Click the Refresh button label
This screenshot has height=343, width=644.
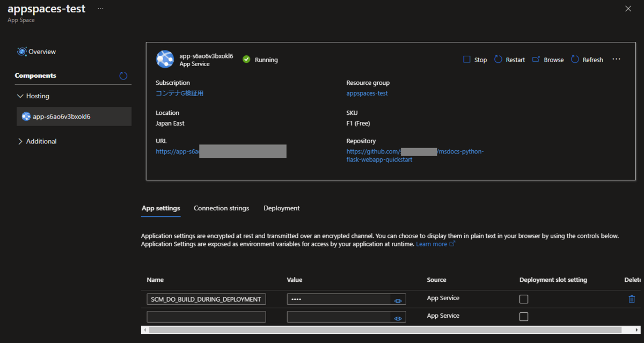[x=592, y=60]
